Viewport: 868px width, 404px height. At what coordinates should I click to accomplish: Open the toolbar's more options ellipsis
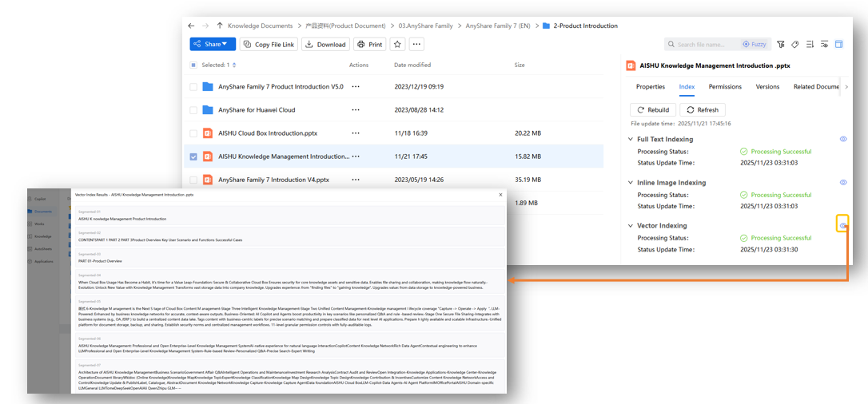click(x=416, y=45)
